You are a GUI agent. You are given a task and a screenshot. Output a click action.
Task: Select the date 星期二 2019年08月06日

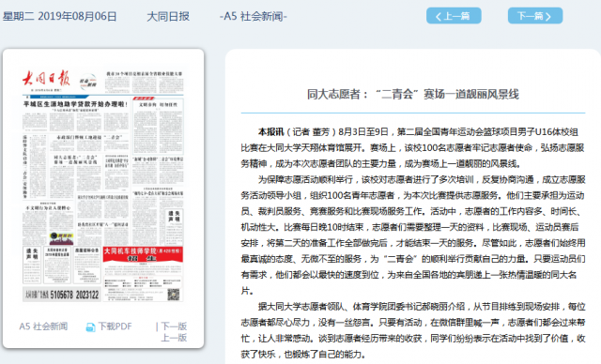[x=59, y=17]
